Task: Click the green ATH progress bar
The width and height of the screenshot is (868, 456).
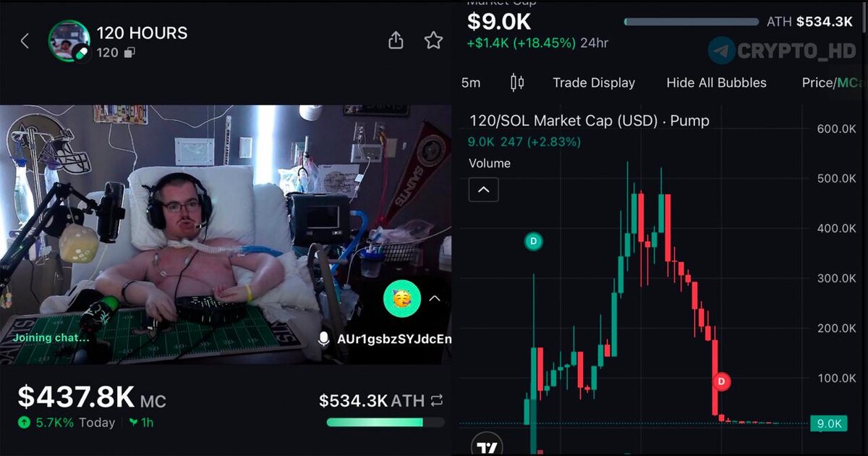Action: [x=385, y=422]
